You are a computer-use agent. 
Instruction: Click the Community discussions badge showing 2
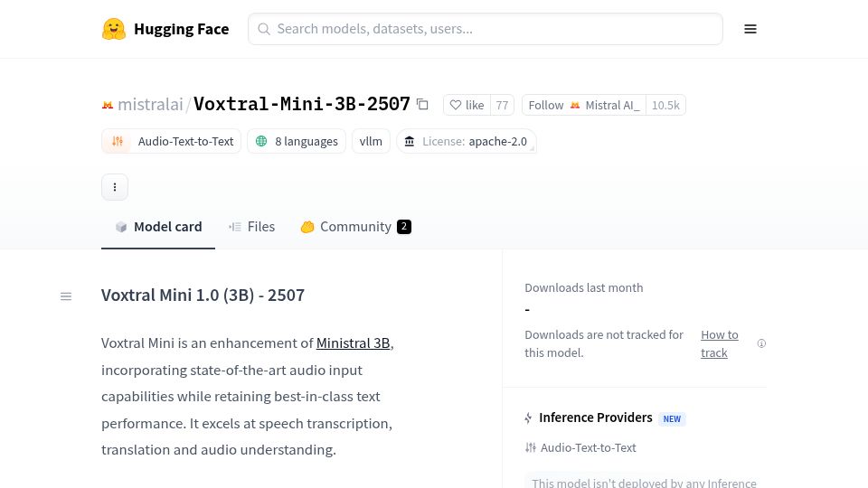point(404,227)
